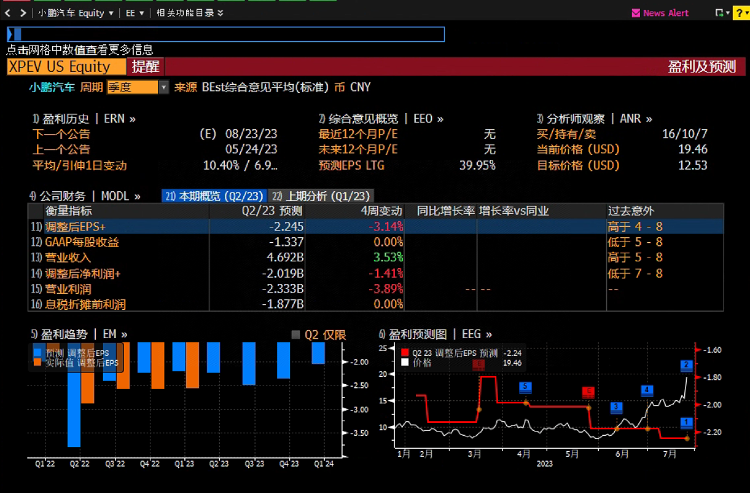
Task: Open 分析师观察 | ANR link
Action: tap(595, 119)
